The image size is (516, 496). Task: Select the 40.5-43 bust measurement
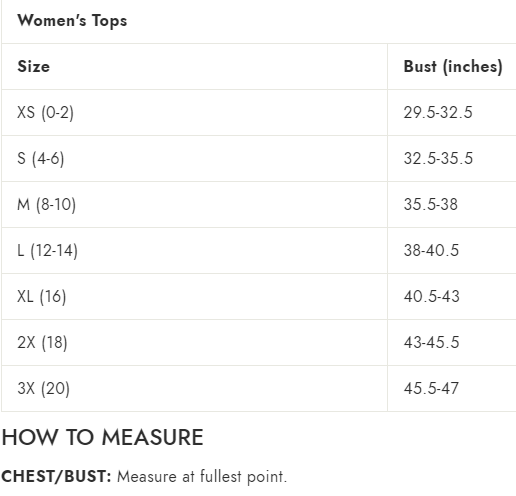pyautogui.click(x=432, y=296)
